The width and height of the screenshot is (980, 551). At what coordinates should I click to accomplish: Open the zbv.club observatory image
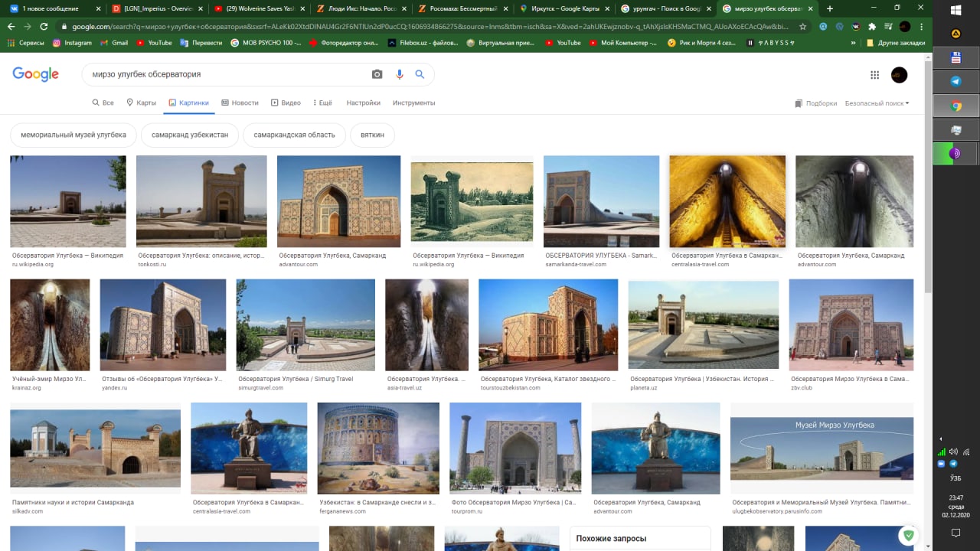click(x=851, y=324)
